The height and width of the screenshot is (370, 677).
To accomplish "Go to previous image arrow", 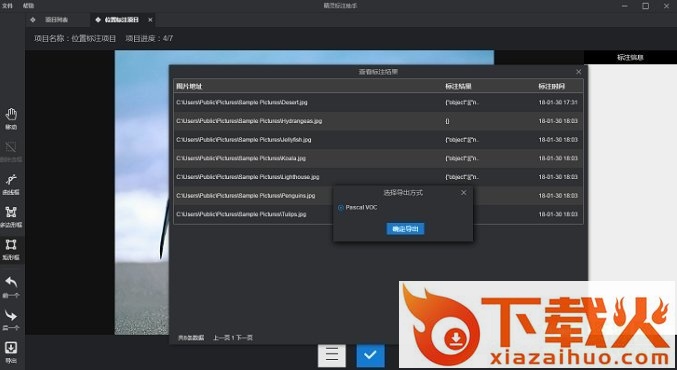I will coord(11,287).
